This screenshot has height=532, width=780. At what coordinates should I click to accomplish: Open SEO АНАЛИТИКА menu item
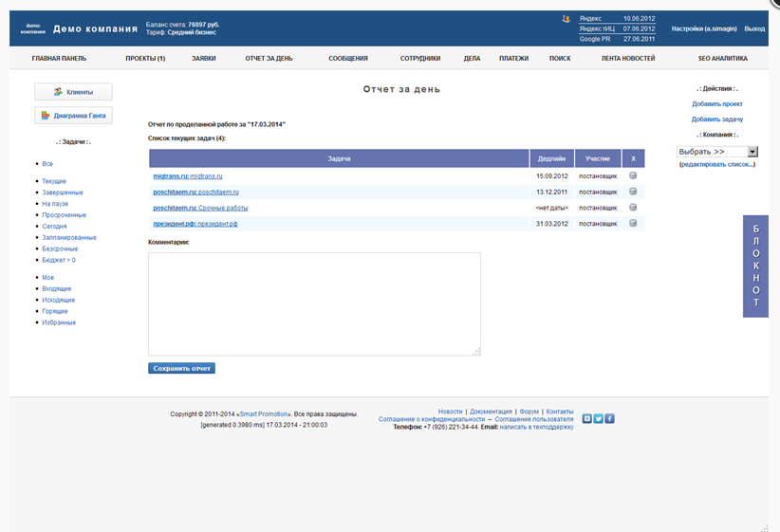(723, 59)
